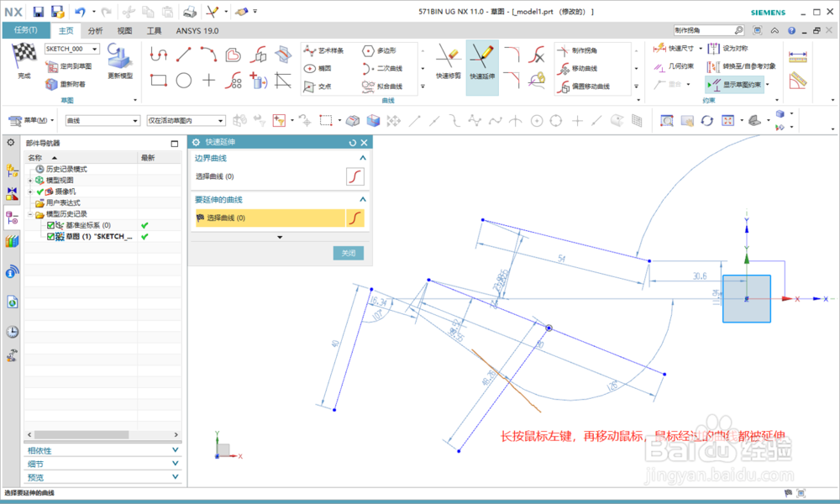Select 用户表达式 in part navigator
This screenshot has height=504, width=840.
pyautogui.click(x=63, y=203)
